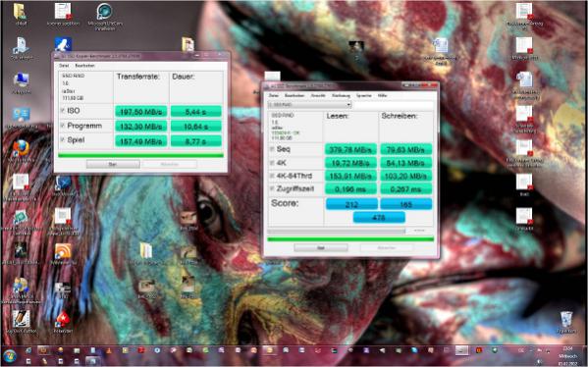Open the Datei menu in the copy benchmark window
This screenshot has height=367, width=588.
(x=64, y=66)
